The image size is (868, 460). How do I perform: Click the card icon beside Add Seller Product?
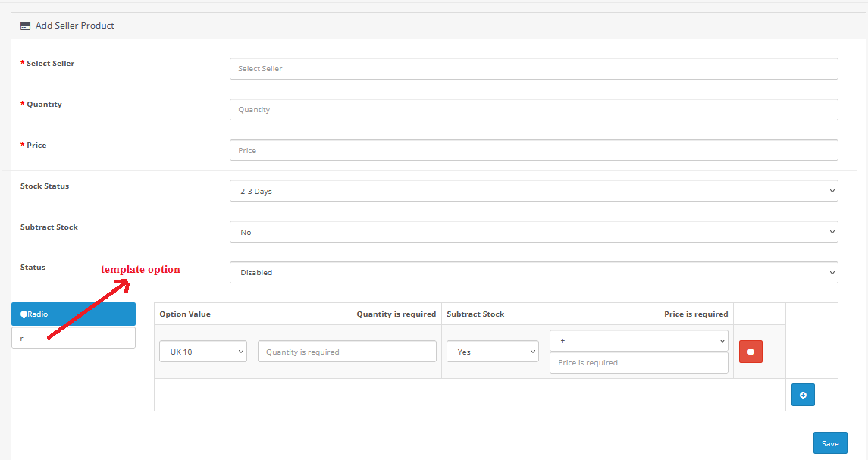26,26
